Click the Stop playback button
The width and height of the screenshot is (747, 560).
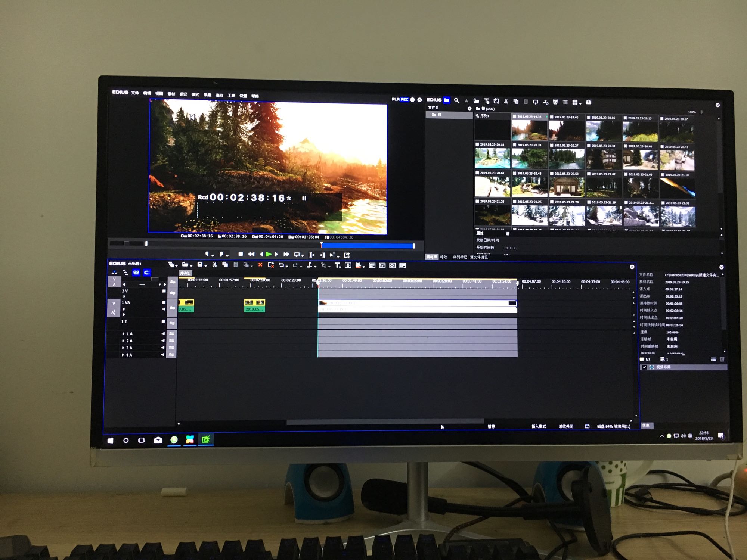tap(241, 254)
